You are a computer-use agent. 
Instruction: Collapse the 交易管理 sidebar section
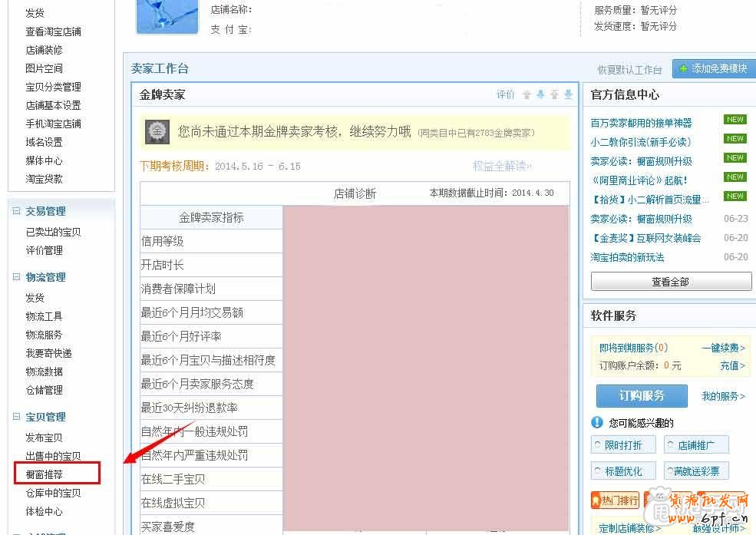click(x=16, y=210)
